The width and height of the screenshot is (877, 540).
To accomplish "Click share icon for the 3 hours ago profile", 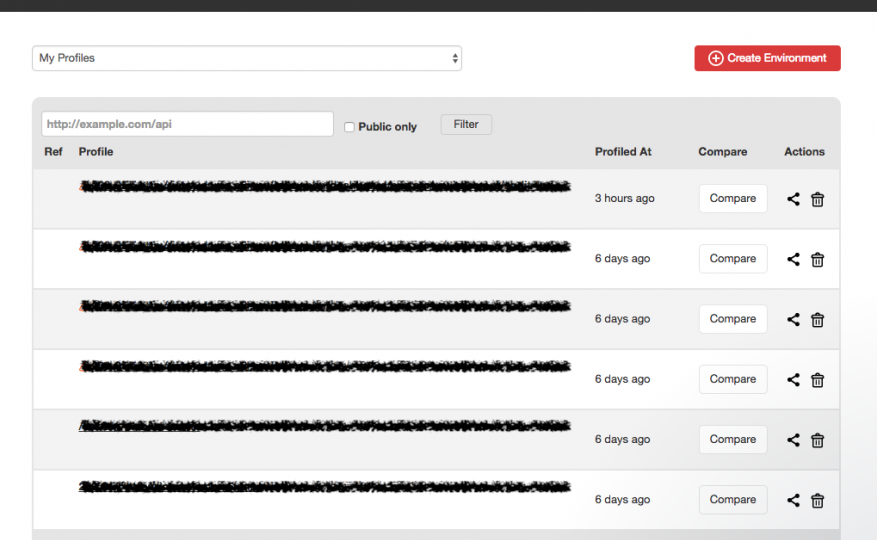I will coord(793,199).
